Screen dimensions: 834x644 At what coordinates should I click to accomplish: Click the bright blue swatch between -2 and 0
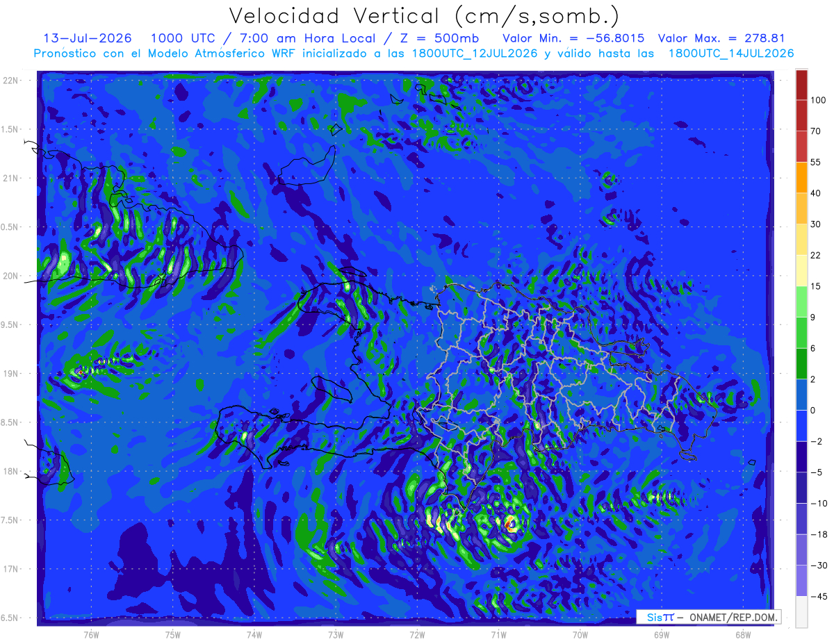[x=801, y=425]
